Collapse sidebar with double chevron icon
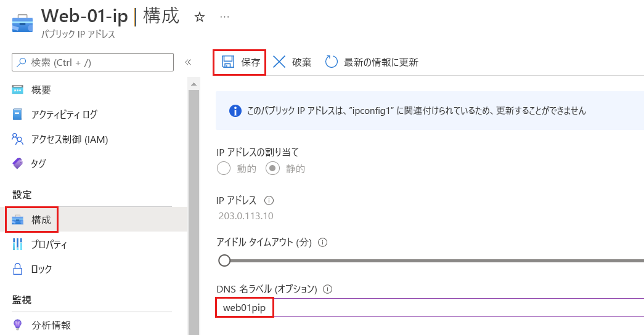The width and height of the screenshot is (644, 335). click(188, 62)
